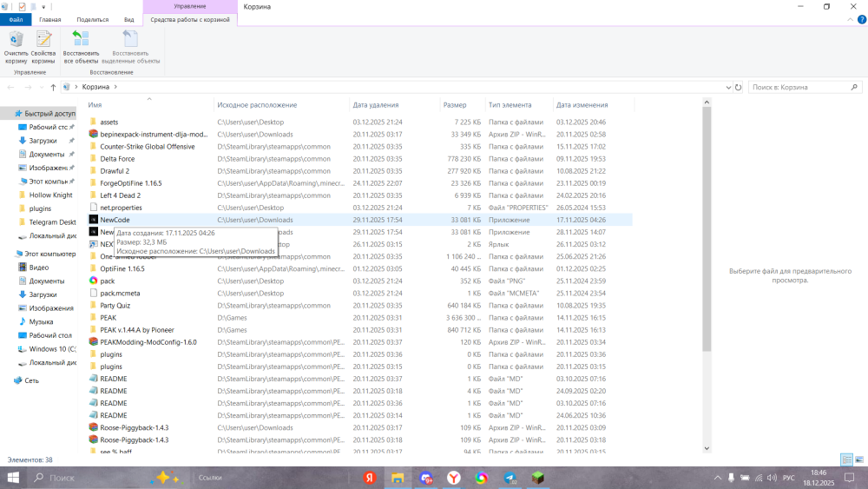868x489 pixels.
Task: Switch to the Вид ribbon tab
Action: [129, 19]
